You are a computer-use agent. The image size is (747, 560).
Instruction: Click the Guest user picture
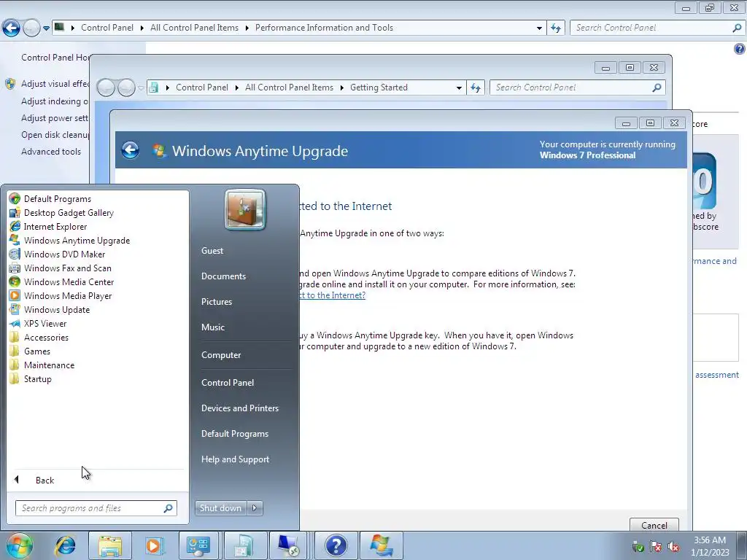(245, 209)
